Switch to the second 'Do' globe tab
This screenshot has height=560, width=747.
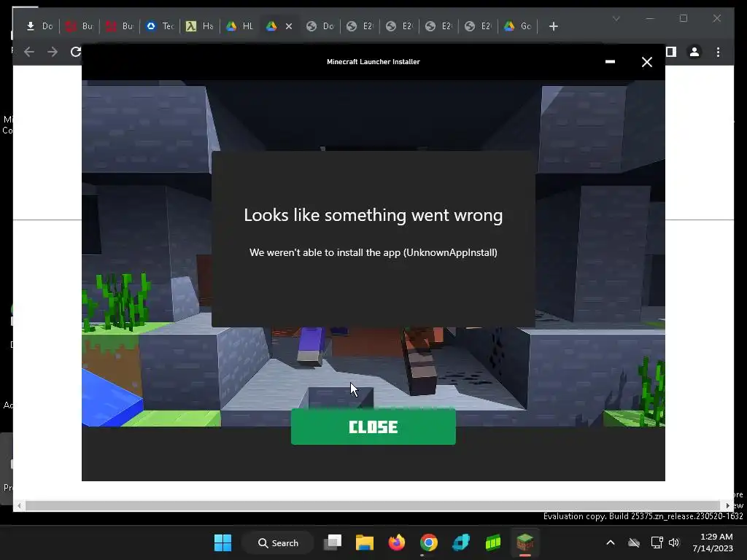(320, 26)
